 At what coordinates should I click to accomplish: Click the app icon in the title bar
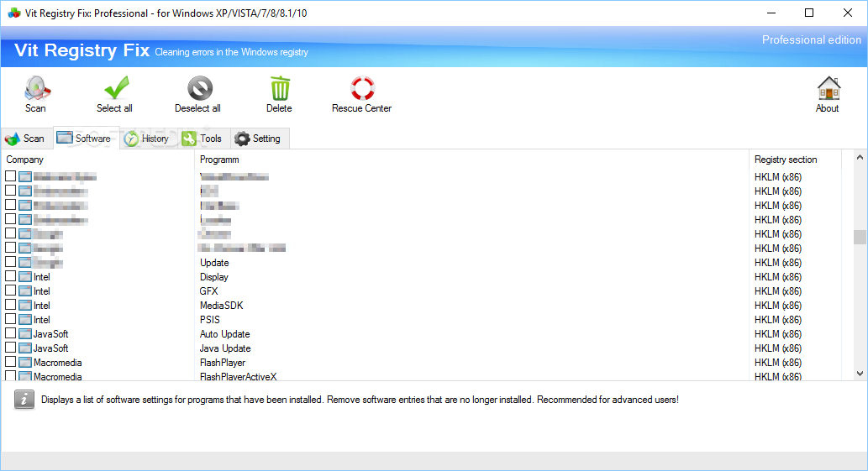[x=13, y=13]
